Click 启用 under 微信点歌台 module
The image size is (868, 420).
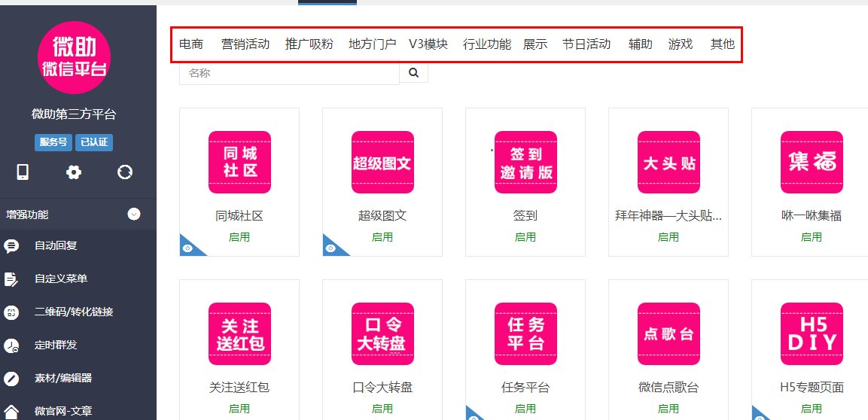(669, 409)
